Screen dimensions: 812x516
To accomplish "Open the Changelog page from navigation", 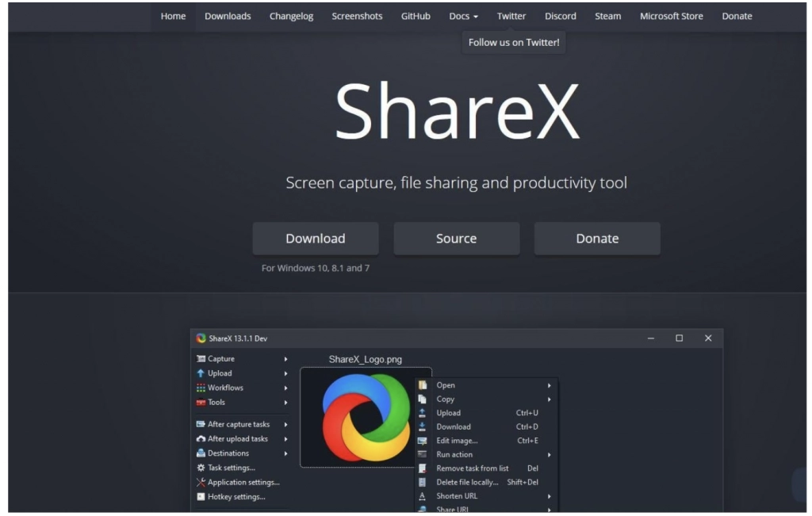I will tap(291, 16).
